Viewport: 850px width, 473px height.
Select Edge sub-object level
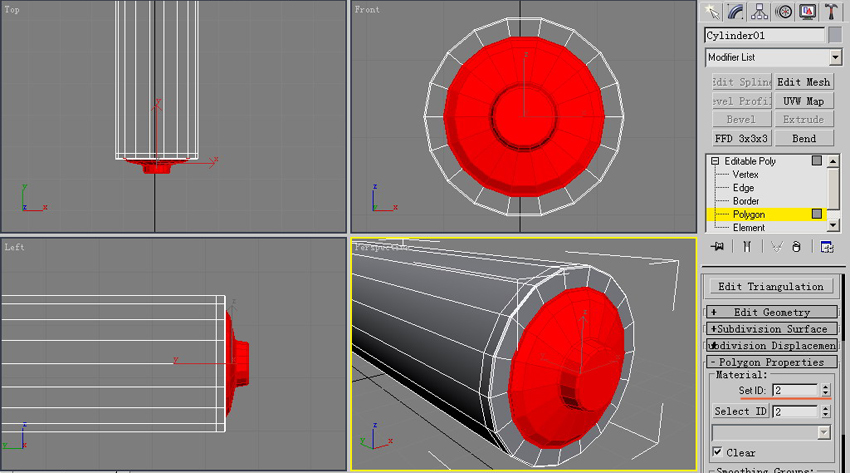coord(743,187)
